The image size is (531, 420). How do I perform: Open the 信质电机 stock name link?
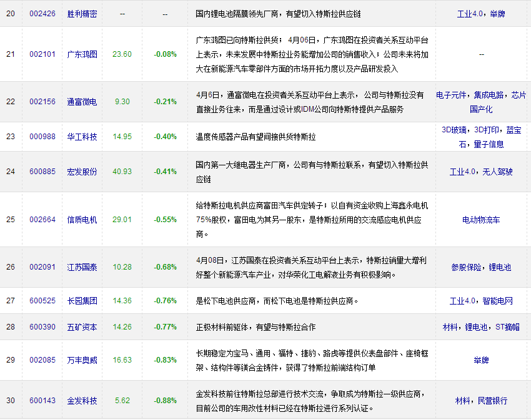[x=82, y=220]
